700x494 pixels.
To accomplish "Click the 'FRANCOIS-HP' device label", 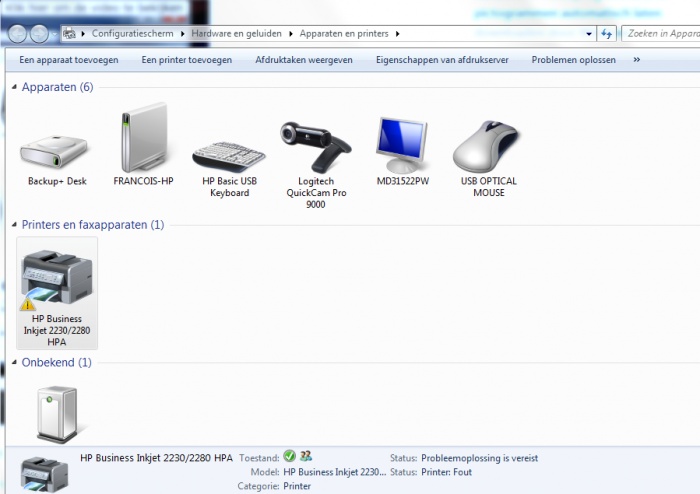I will pyautogui.click(x=143, y=181).
